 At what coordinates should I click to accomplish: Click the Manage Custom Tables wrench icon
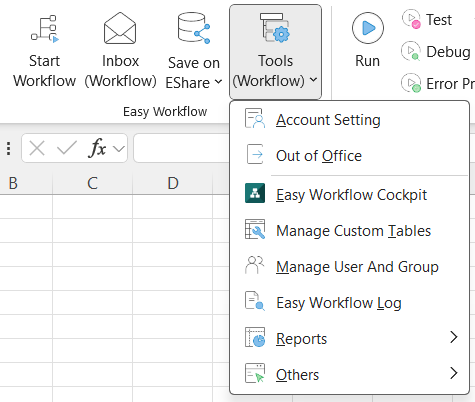(255, 229)
